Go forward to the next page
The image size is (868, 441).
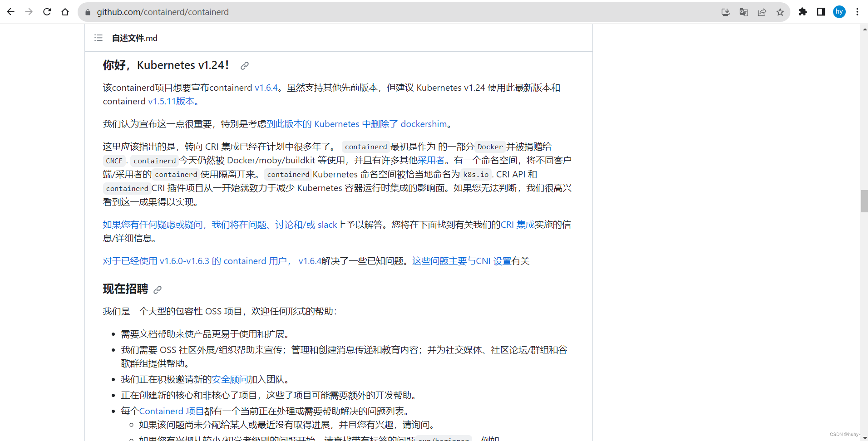[x=29, y=12]
